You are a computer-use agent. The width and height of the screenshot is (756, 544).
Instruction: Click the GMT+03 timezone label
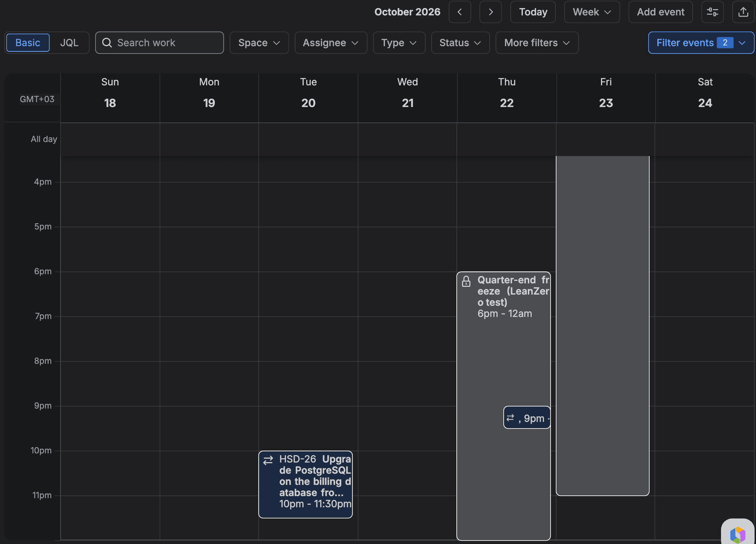click(37, 99)
